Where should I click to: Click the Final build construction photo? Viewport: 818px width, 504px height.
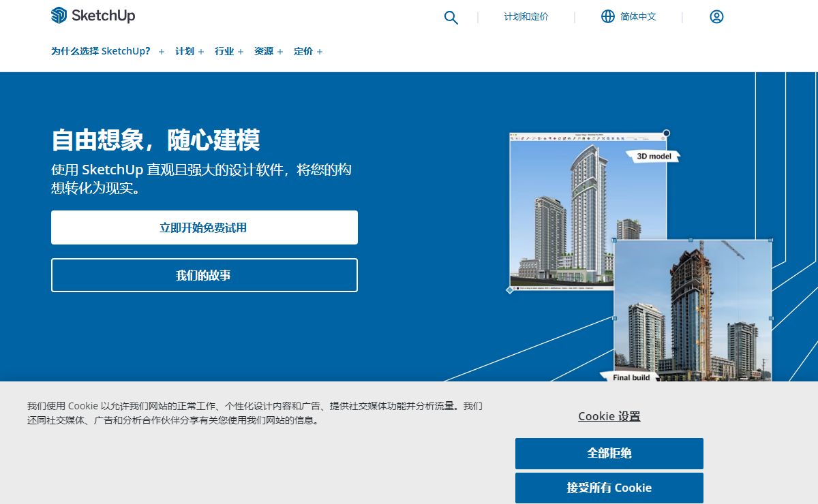pos(693,311)
